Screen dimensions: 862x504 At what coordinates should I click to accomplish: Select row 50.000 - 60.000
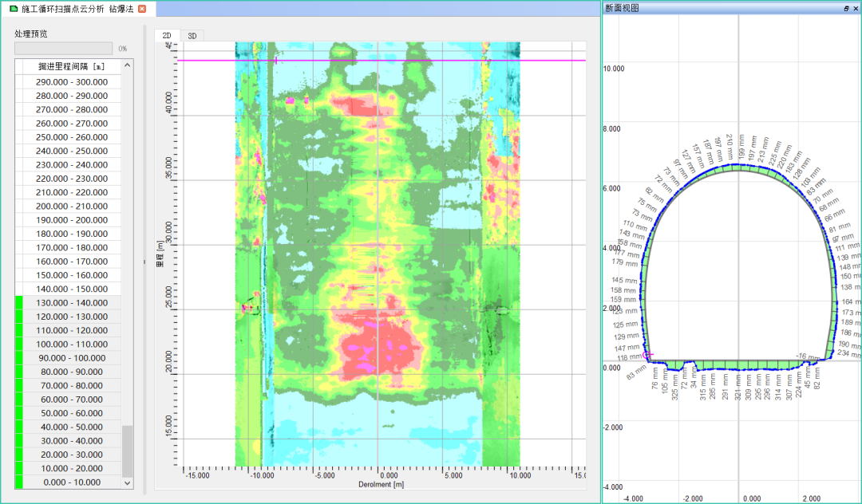point(72,413)
